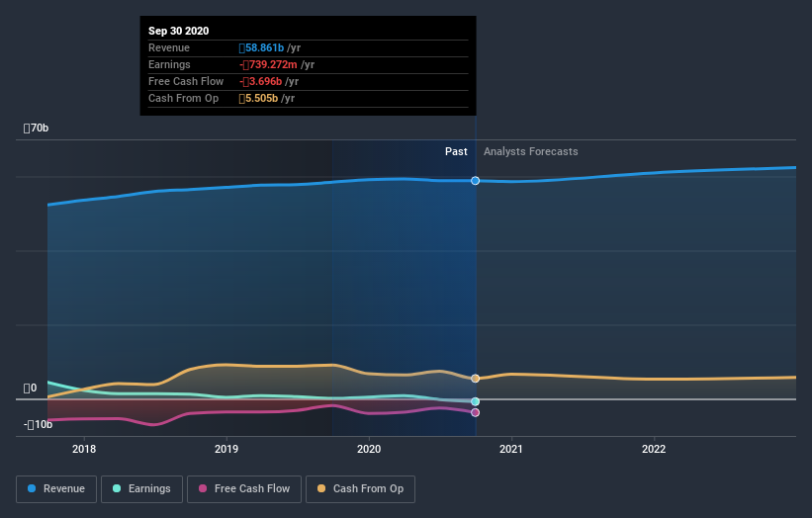812x518 pixels.
Task: Click the 5.505b cash from op value
Action: click(258, 98)
